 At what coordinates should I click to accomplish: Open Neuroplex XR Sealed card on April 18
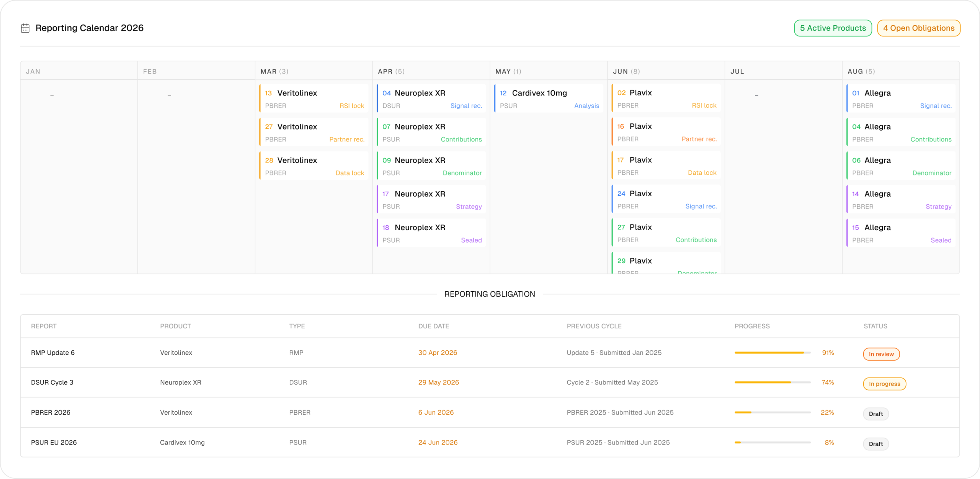click(431, 233)
